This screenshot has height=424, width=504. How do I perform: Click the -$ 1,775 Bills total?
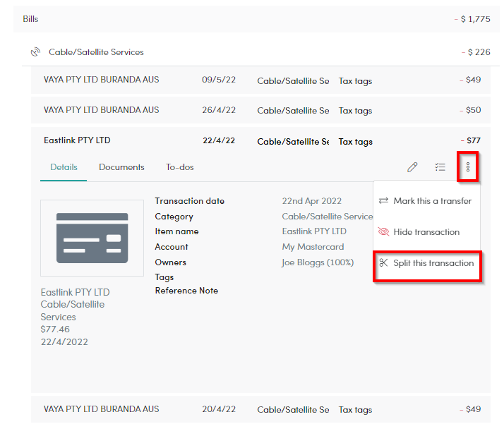tap(472, 19)
